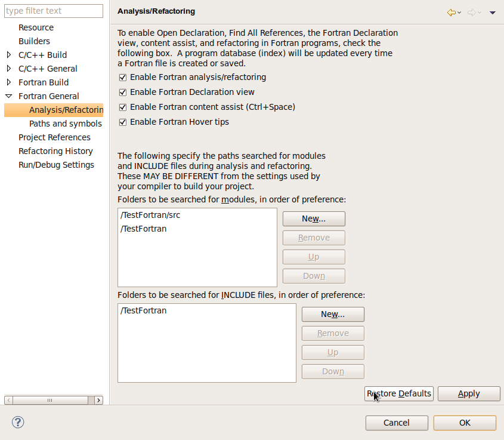This screenshot has width=504, height=440.
Task: Toggle Enable Fortran Hover tips checkbox
Action: tap(123, 122)
